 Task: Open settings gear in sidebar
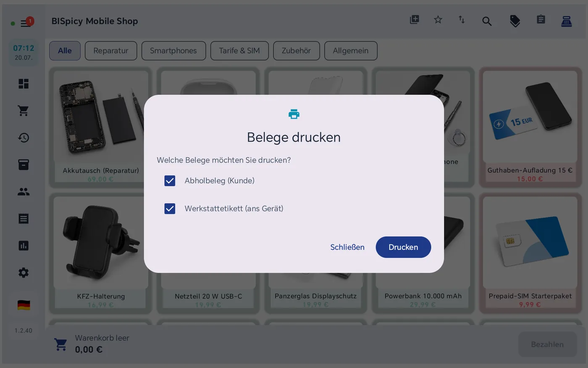(24, 273)
